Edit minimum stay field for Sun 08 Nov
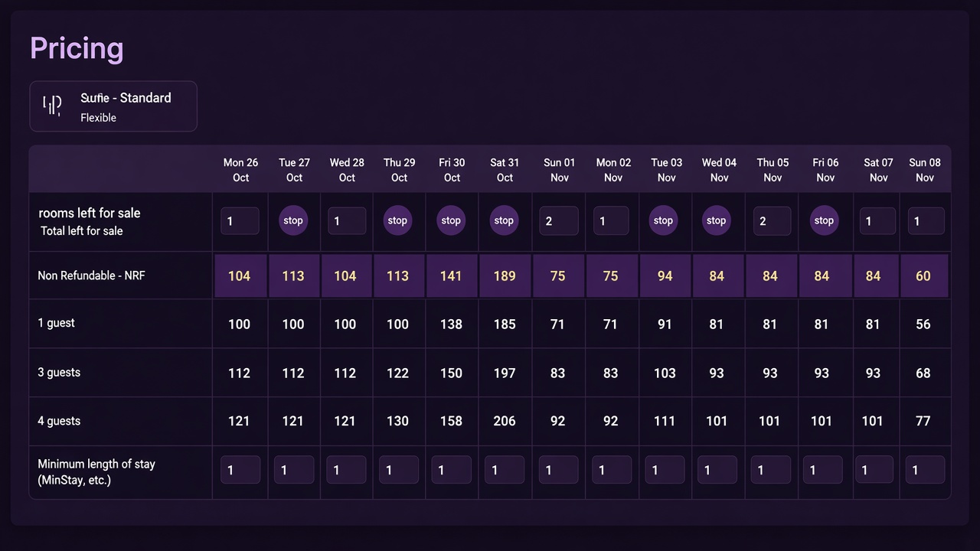 coord(925,470)
